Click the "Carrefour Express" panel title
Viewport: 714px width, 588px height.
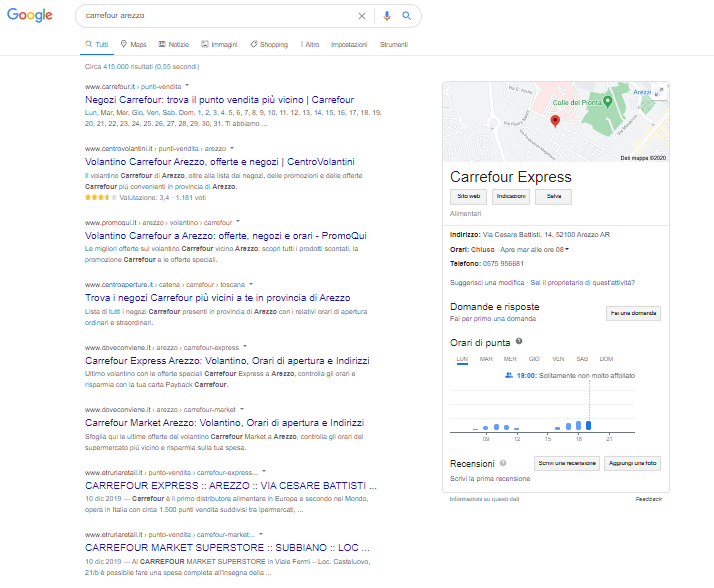[510, 177]
